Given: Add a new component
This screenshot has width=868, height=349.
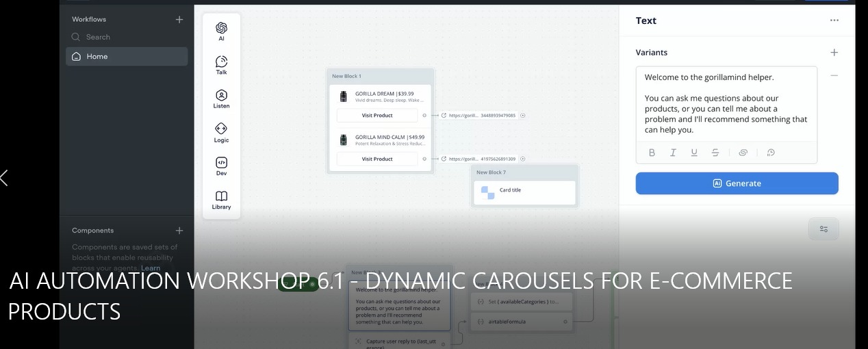Looking at the screenshot, I should [x=179, y=231].
